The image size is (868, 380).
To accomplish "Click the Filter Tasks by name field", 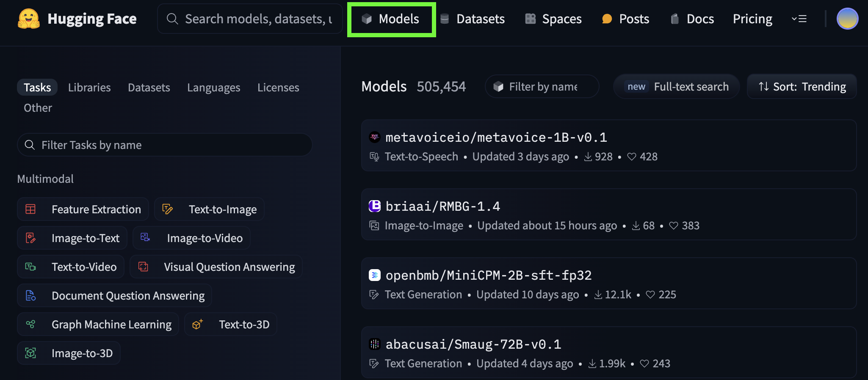I will coord(165,145).
